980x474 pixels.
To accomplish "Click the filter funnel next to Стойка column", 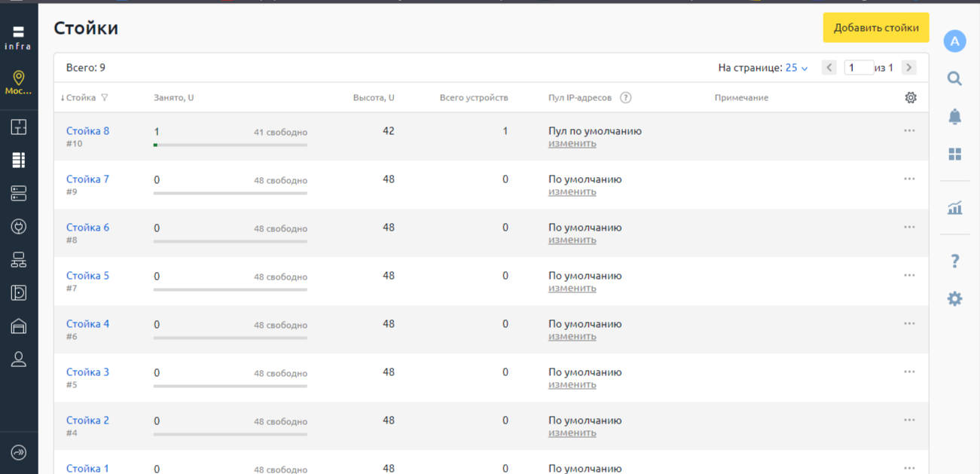I will (x=105, y=98).
